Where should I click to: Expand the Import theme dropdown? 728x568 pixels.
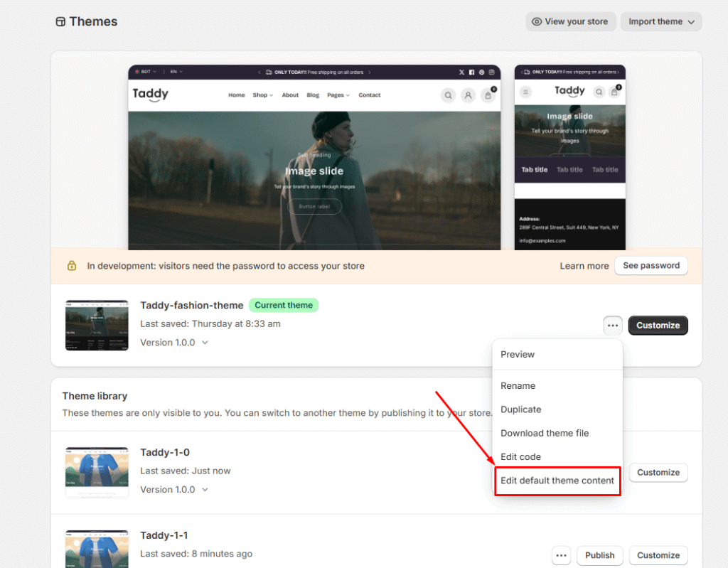[660, 21]
